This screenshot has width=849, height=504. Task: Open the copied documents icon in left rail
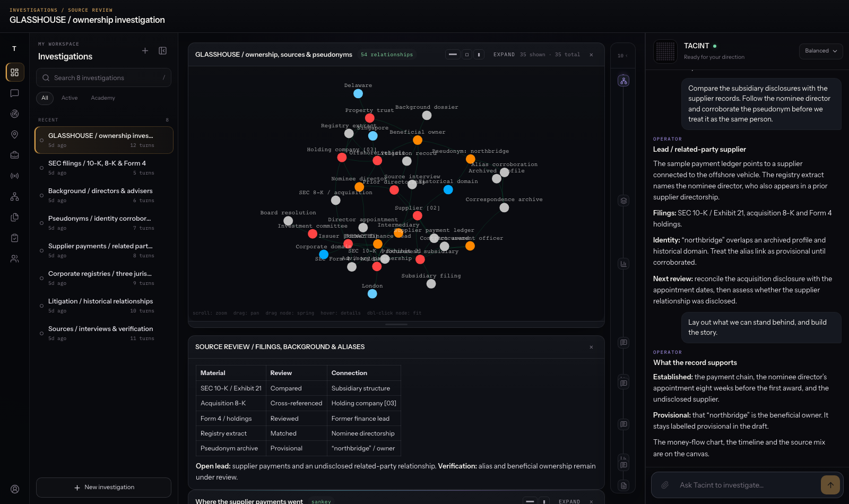(15, 218)
